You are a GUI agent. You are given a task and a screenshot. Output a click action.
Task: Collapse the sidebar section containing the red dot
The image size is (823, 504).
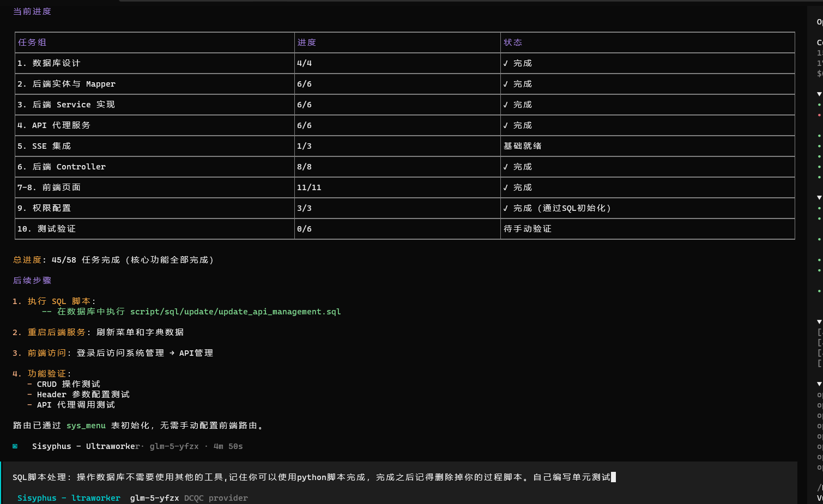(x=819, y=94)
